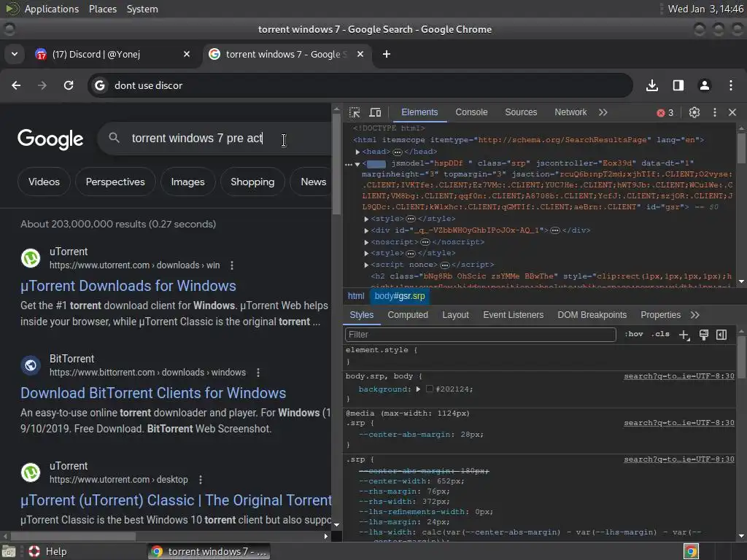Open options for utorrent.com desktop result

(x=201, y=480)
